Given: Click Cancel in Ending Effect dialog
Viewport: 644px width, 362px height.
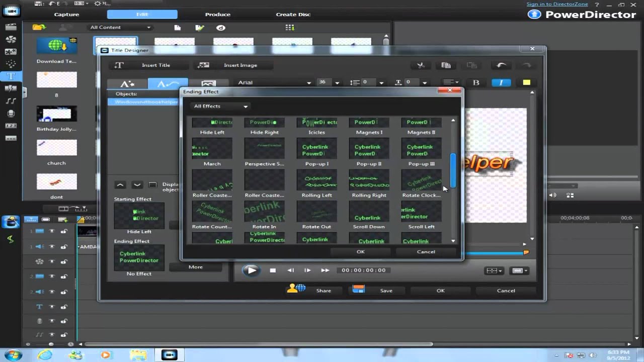Looking at the screenshot, I should pyautogui.click(x=426, y=251).
